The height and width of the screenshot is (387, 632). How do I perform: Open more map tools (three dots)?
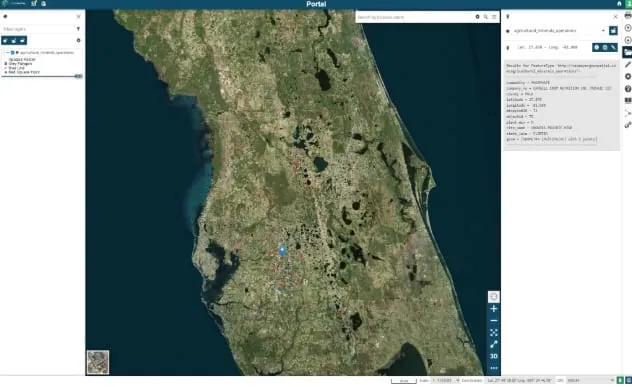point(493,368)
